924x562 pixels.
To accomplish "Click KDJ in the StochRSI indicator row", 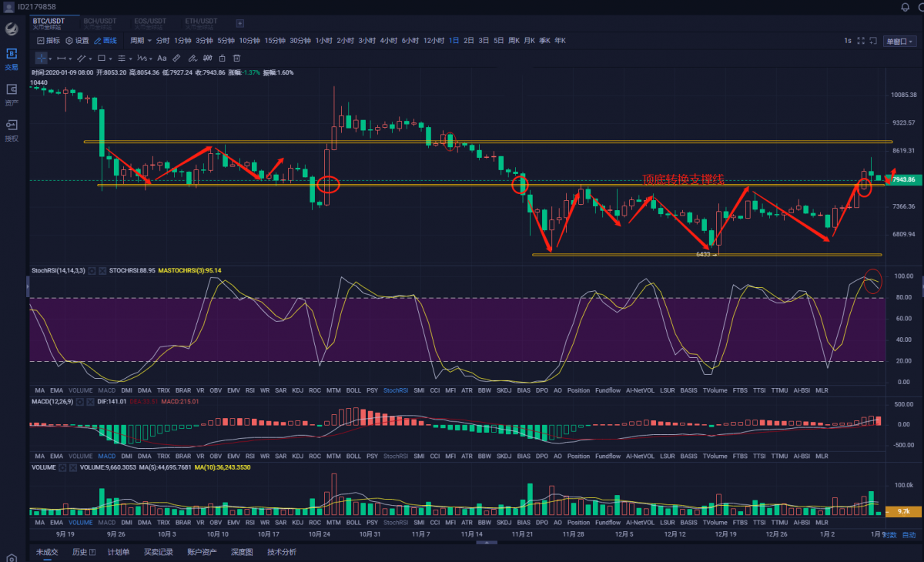I will pos(297,390).
